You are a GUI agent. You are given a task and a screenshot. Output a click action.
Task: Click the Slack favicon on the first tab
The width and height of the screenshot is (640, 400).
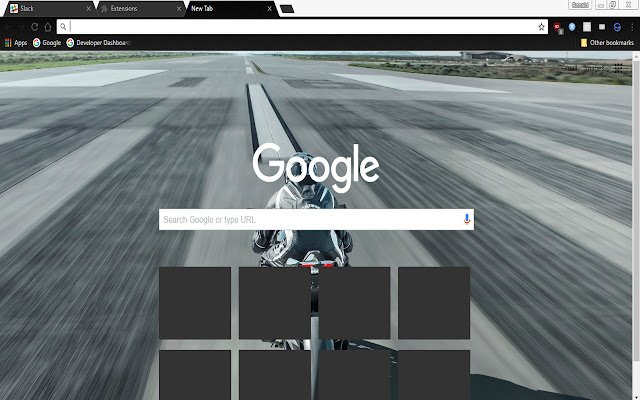click(x=14, y=9)
